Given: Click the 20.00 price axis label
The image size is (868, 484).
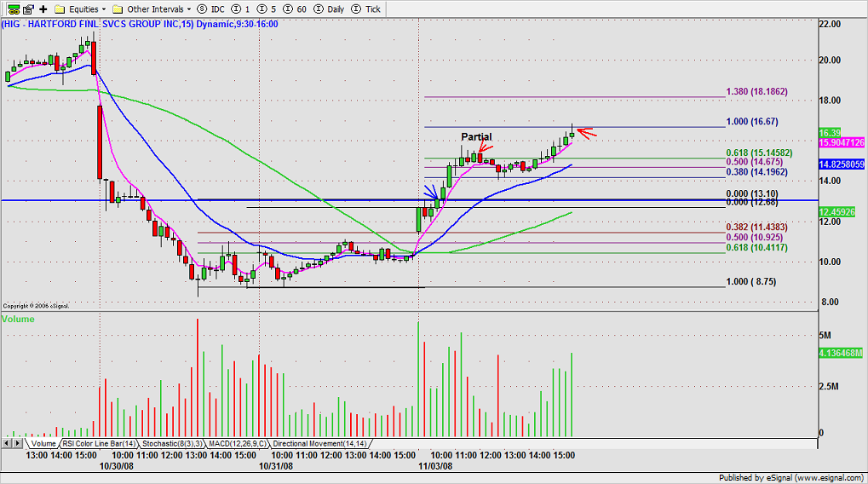Looking at the screenshot, I should pyautogui.click(x=830, y=60).
